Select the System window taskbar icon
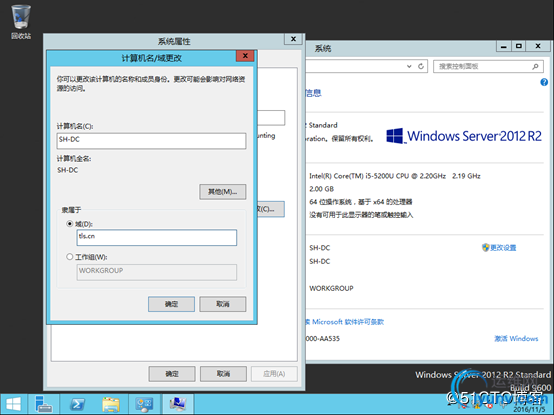 click(x=178, y=404)
